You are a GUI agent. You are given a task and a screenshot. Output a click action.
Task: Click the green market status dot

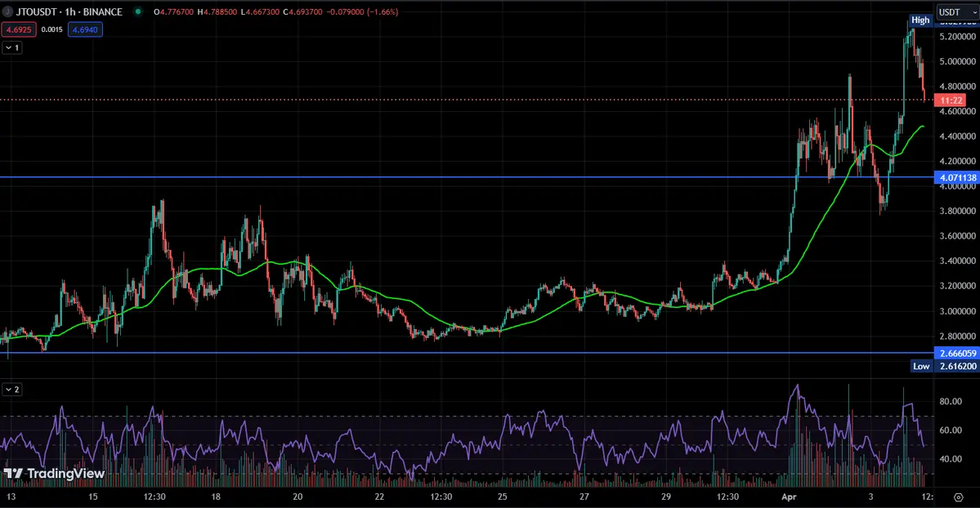coord(138,12)
